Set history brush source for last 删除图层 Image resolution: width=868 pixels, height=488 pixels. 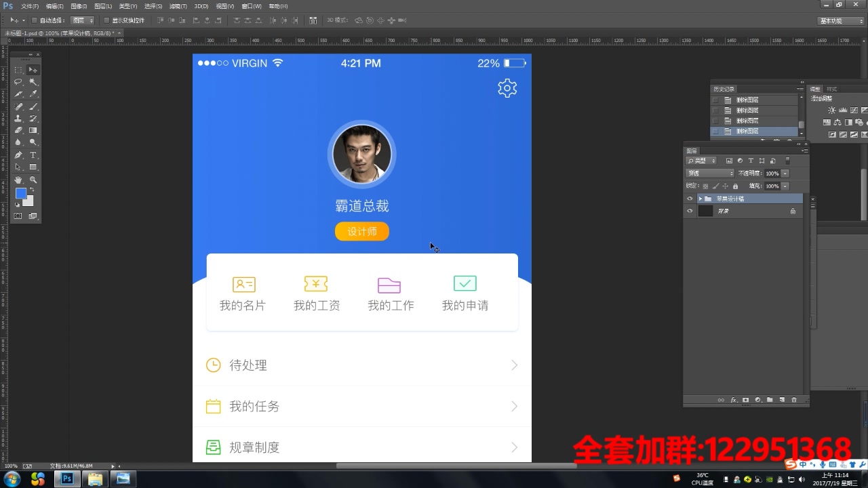[715, 131]
